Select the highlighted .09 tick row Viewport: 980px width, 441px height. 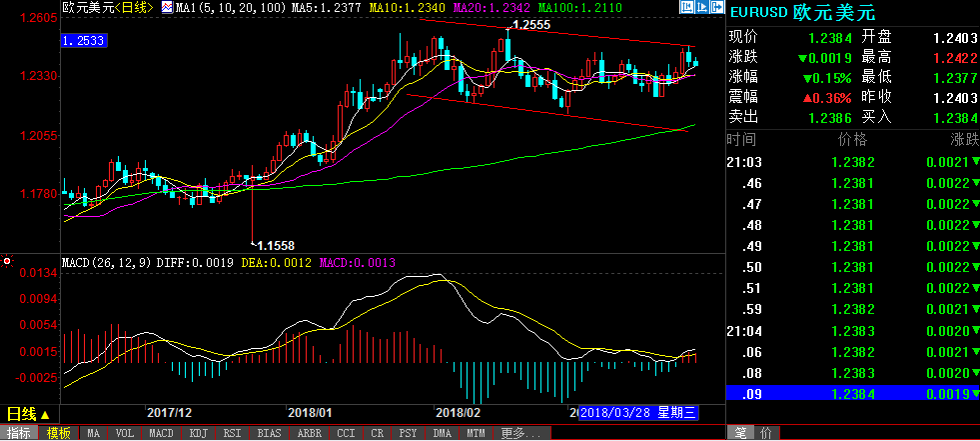pos(852,394)
